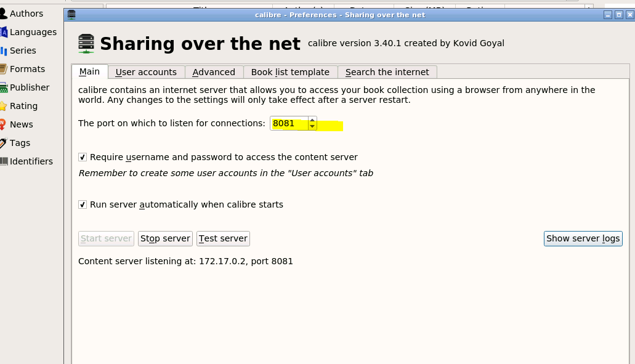Click the Languages icon in sidebar
The image size is (635, 364).
[4, 32]
